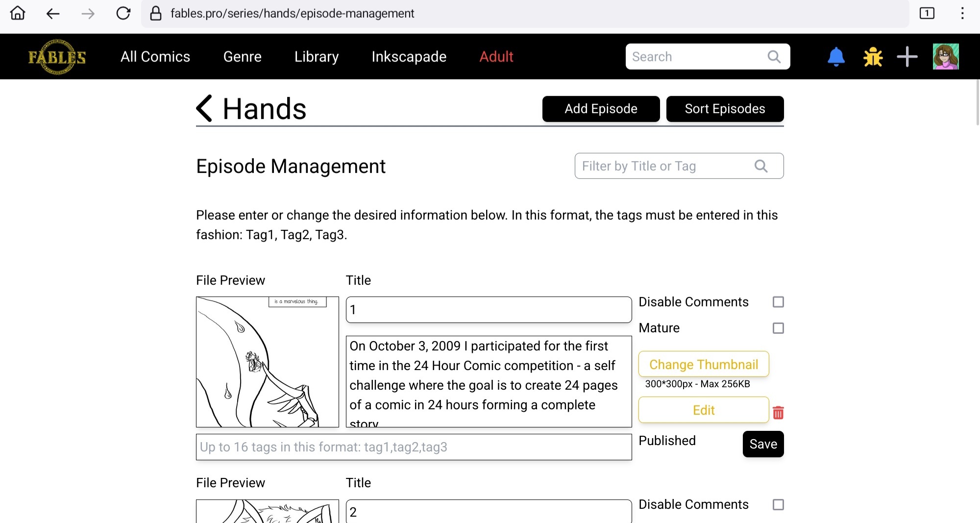Toggle Disable Comments for episode 2
The width and height of the screenshot is (980, 523).
778,504
